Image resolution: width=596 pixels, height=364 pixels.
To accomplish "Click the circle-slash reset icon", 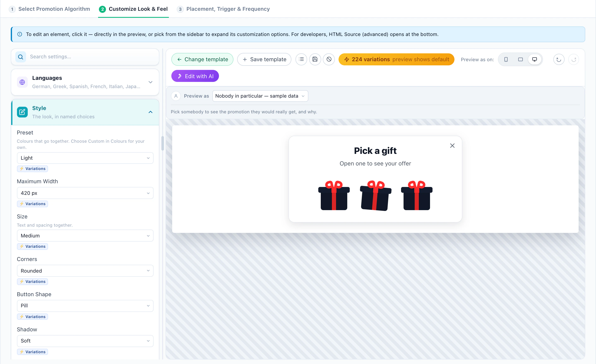I will (329, 59).
